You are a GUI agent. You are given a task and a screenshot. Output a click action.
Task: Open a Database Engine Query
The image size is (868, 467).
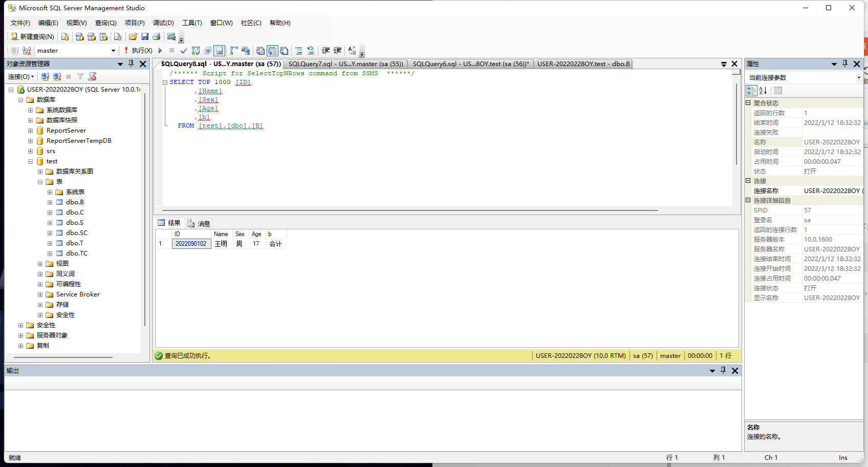click(65, 36)
